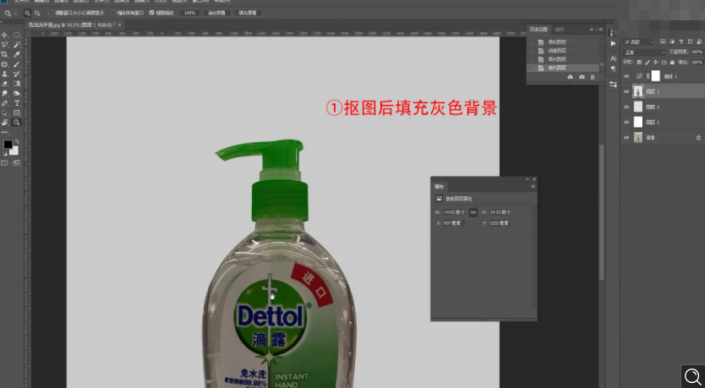This screenshot has width=705, height=388.
Task: Click the trash icon in History panel
Action: point(593,77)
